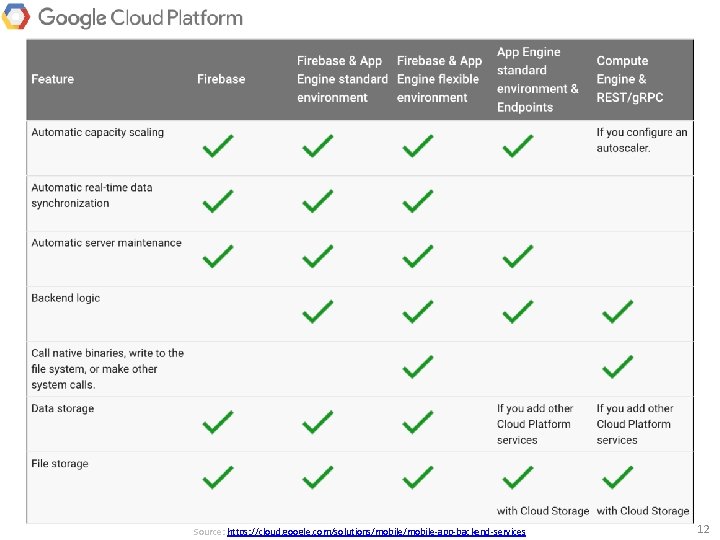This screenshot has height=540, width=720.
Task: Click 'App Engine standard environment & Endpoints' header
Action: [537, 79]
